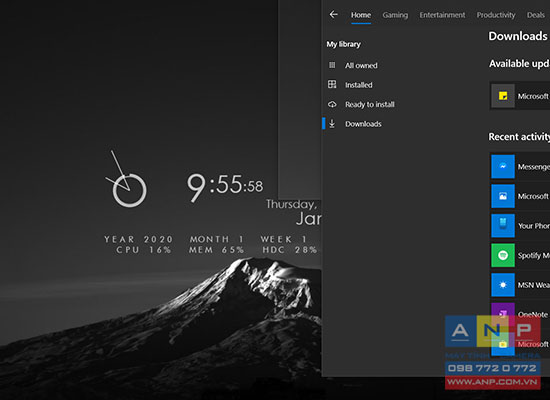The width and height of the screenshot is (550, 400).
Task: Click the Downloads page heading
Action: 518,36
